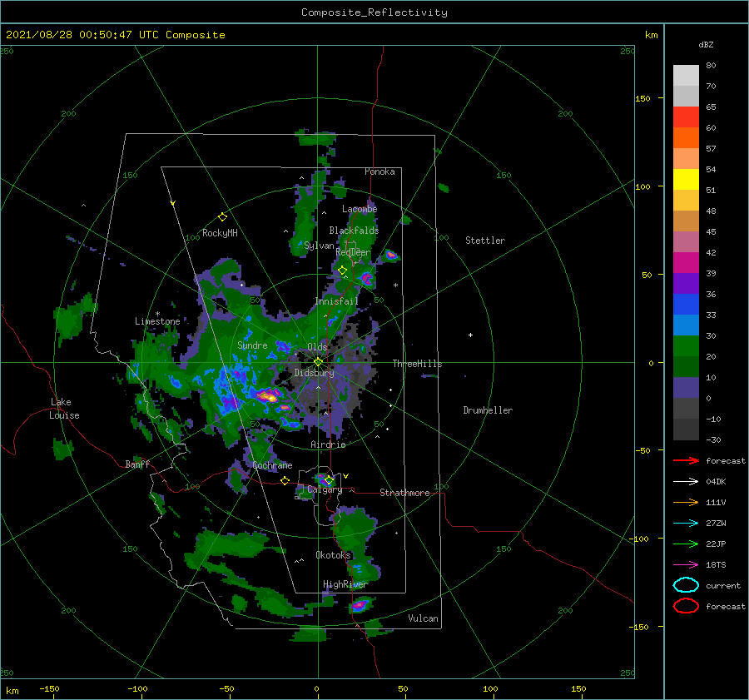Click the cyan current ellipse icon

[686, 585]
